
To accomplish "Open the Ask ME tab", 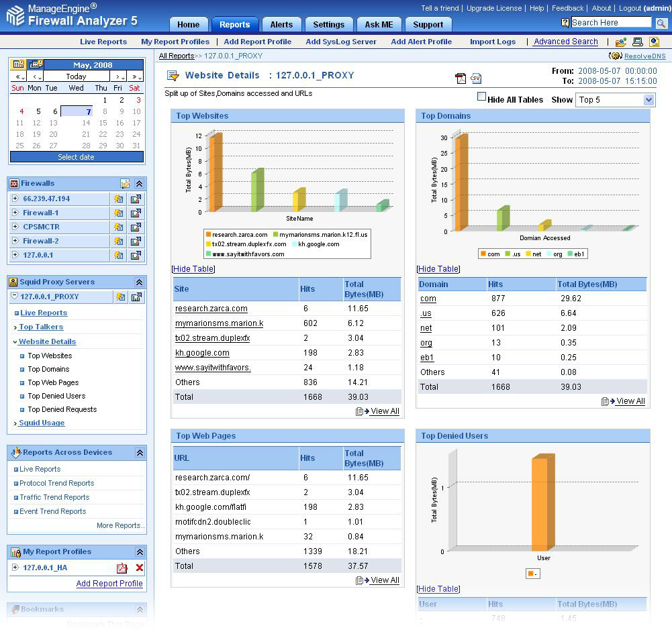I will (x=379, y=24).
